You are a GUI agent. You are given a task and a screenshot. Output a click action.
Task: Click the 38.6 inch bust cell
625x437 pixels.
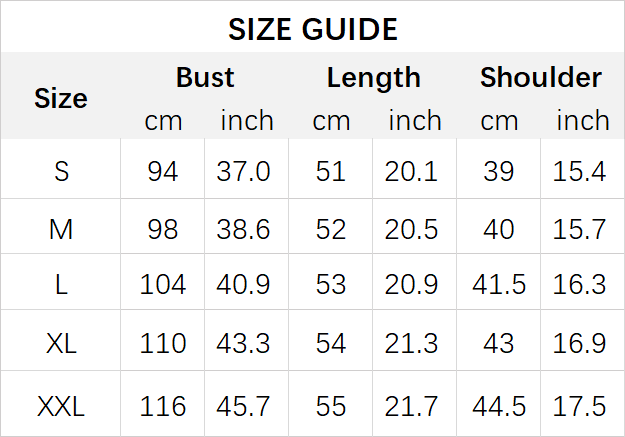coord(243,229)
